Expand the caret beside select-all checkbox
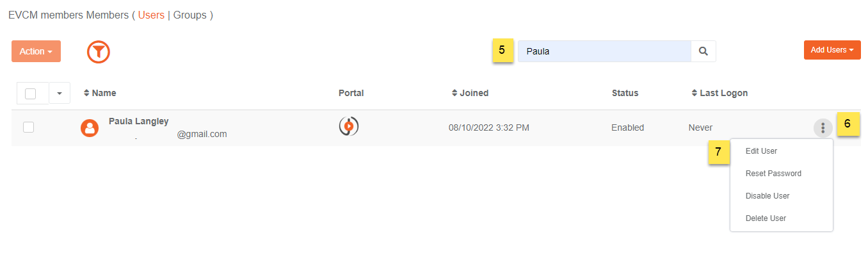 pos(60,94)
